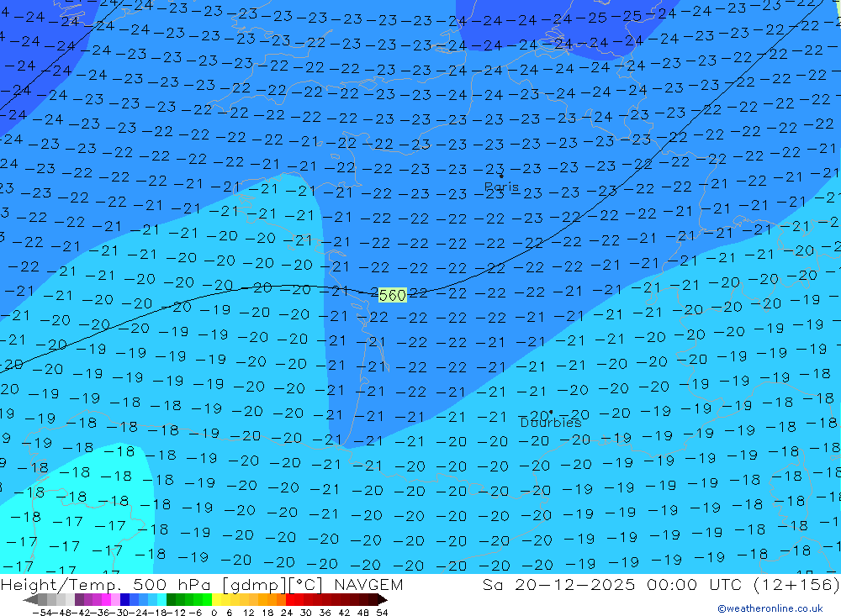Pick the cyan legend swatch

coord(161,599)
